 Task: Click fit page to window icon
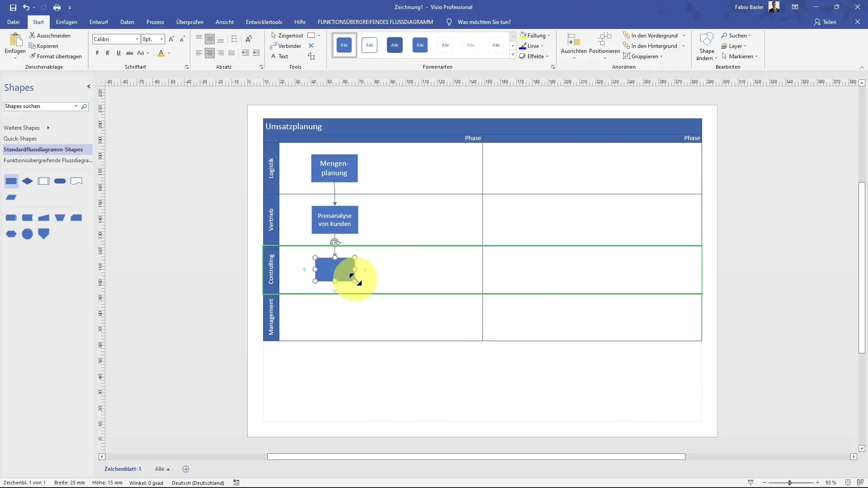pos(848,483)
